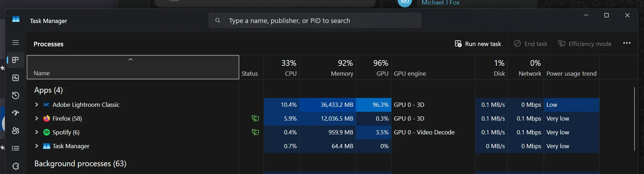Sort by the CPU column header

click(x=282, y=67)
